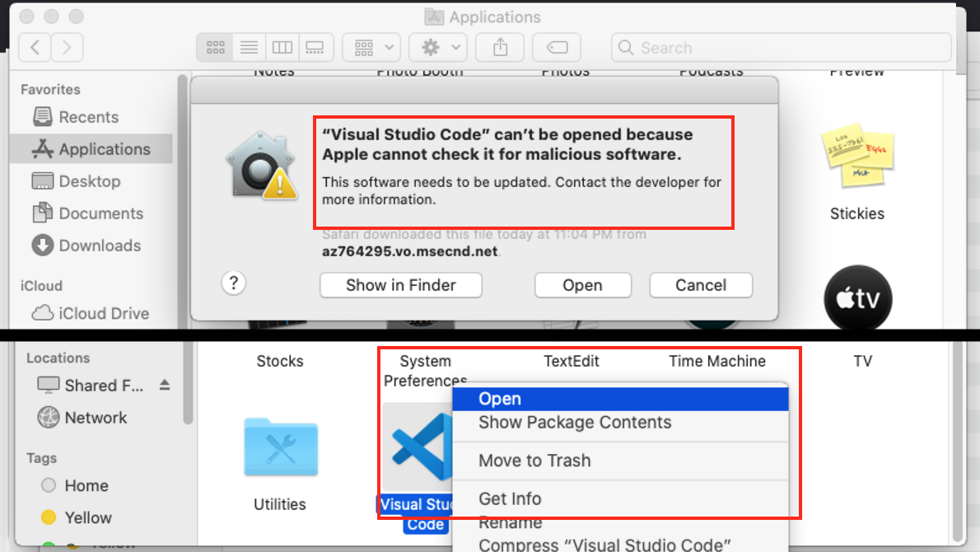This screenshot has height=552, width=980.
Task: Click the Gatekeeper warning icon in dialog
Action: coord(262,165)
